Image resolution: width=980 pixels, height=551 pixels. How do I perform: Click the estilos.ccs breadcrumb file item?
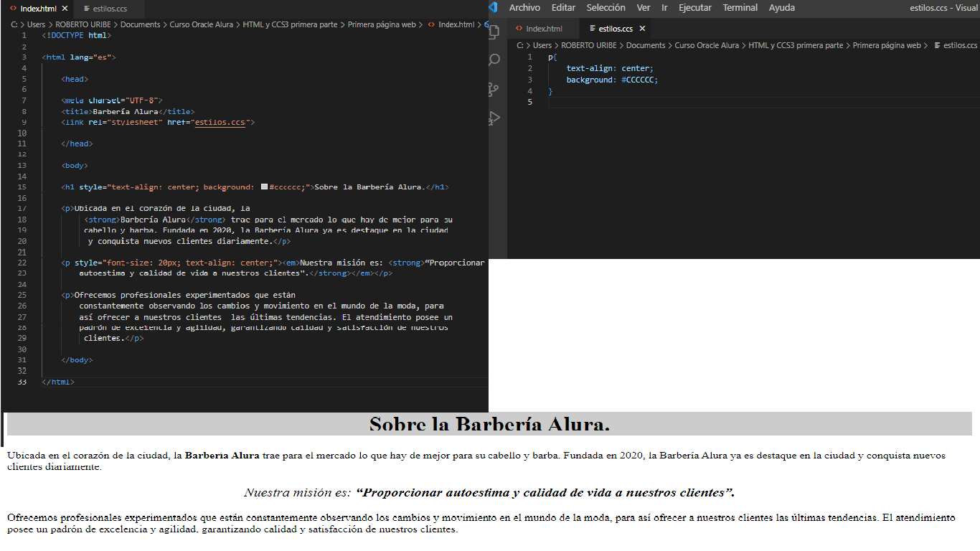pos(955,45)
